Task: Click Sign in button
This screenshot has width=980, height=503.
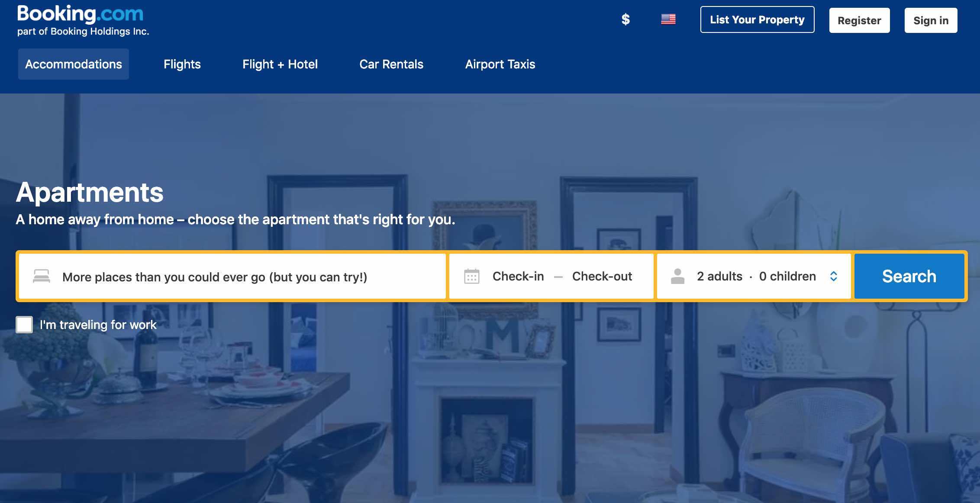Action: point(931,20)
